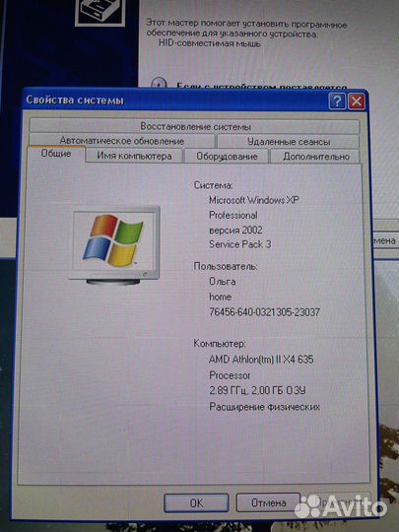Select the Удаленные сеансы tab
The height and width of the screenshot is (532, 399).
coord(288,141)
